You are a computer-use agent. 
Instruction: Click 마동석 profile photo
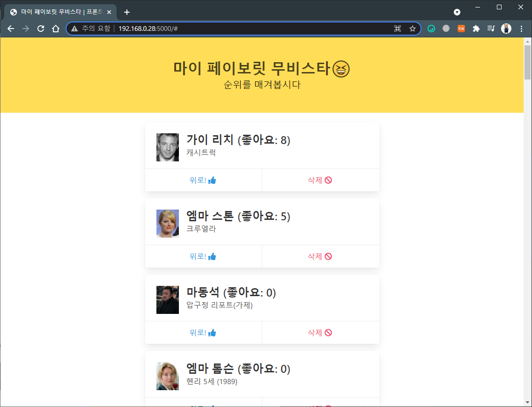point(168,299)
